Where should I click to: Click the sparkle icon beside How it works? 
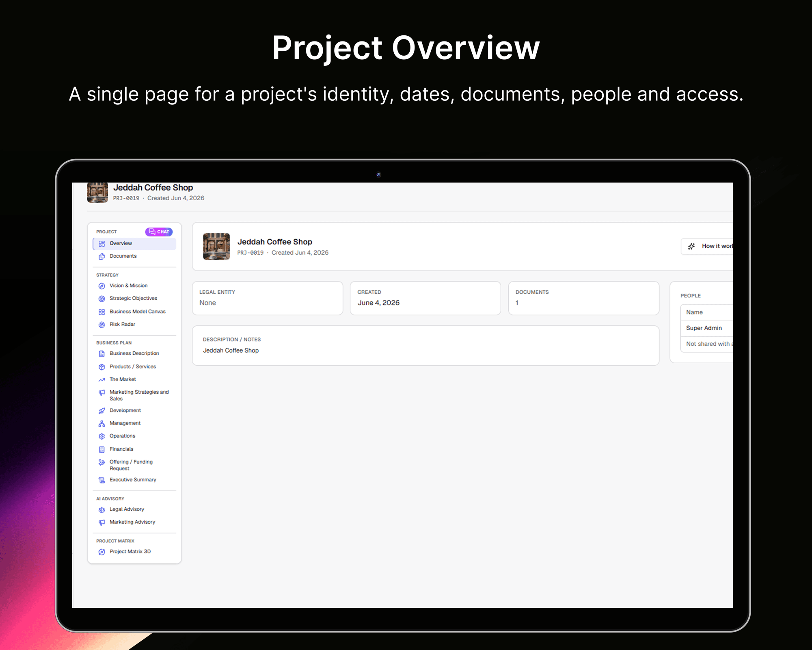coord(691,246)
